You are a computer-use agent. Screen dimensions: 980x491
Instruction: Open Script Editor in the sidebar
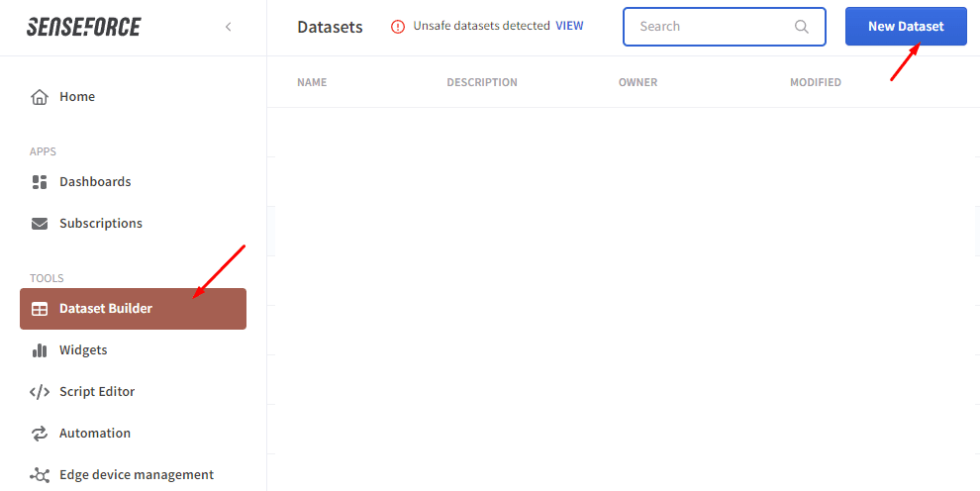[x=133, y=392]
